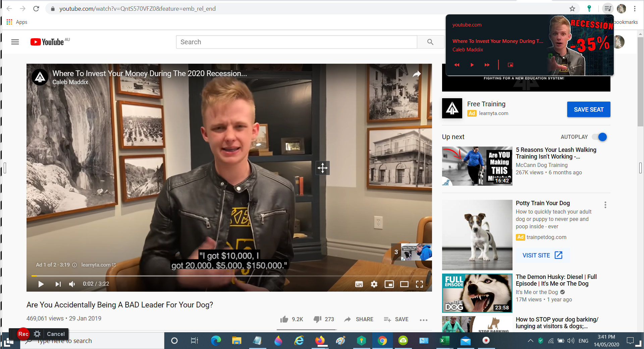The height and width of the screenshot is (349, 644).
Task: Open the Apps shortcut in bookmarks bar
Action: (17, 22)
